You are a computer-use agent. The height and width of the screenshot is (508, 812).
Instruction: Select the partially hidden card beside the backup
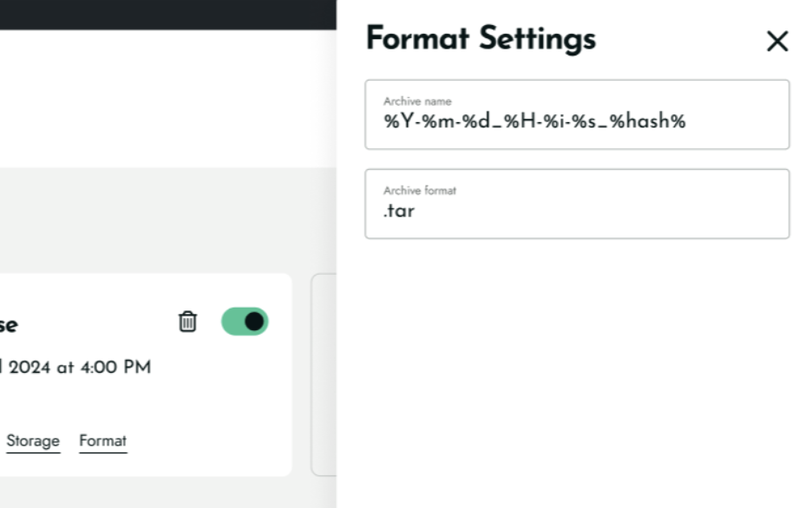[324, 374]
